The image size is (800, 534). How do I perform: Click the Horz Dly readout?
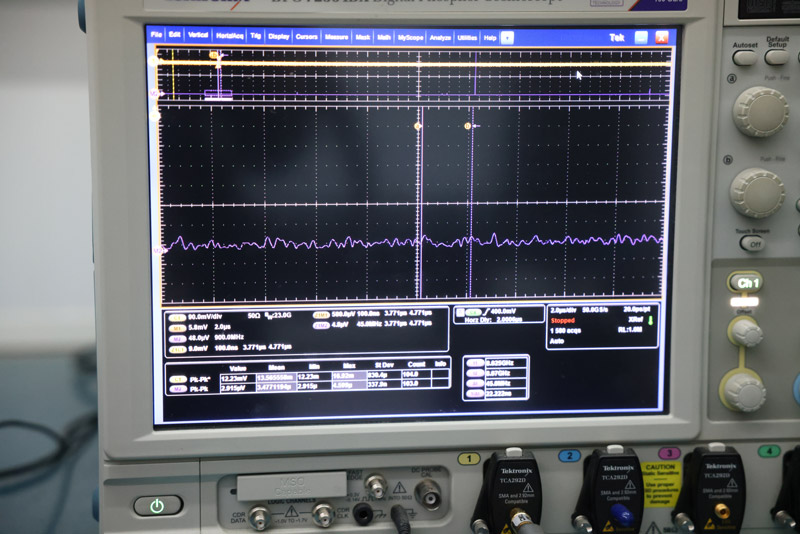coord(493,320)
